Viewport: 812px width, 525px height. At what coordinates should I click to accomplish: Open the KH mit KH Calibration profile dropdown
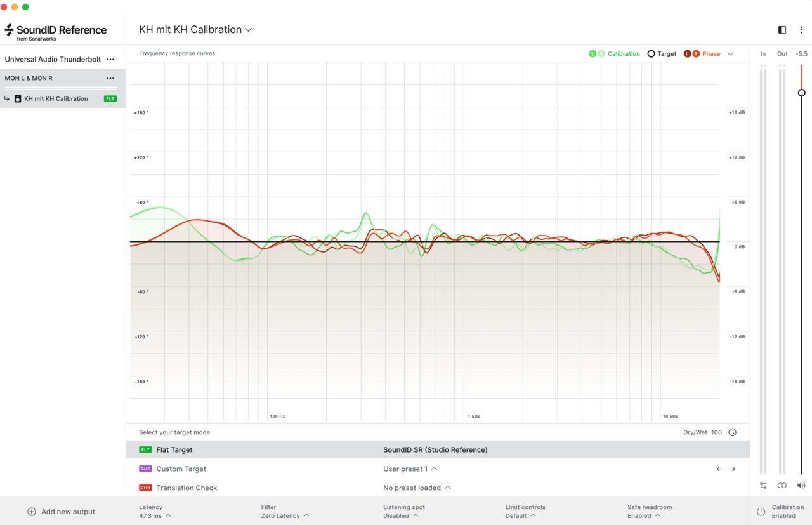[195, 29]
